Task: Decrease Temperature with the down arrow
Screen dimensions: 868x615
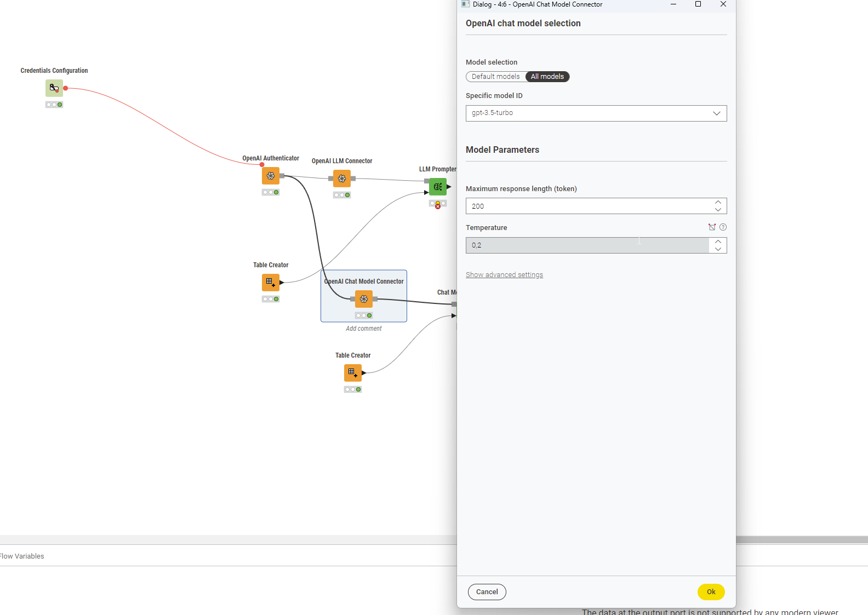Action: [718, 249]
